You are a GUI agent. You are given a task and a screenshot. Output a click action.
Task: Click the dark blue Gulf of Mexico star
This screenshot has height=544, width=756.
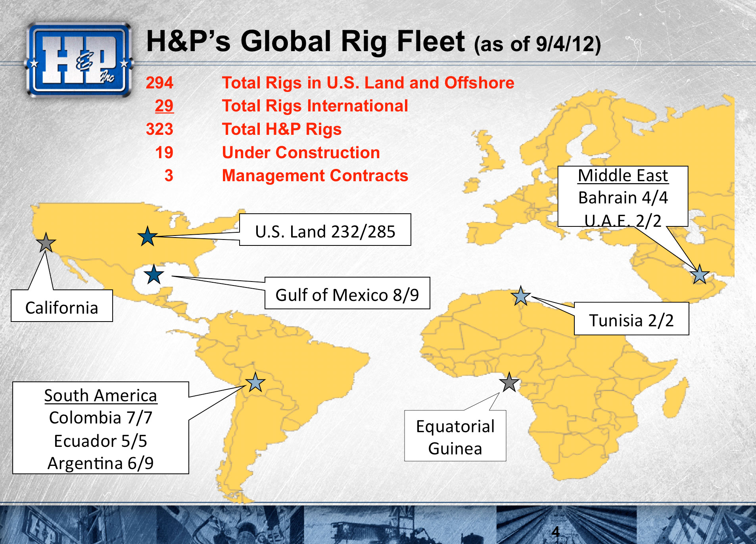tap(154, 274)
